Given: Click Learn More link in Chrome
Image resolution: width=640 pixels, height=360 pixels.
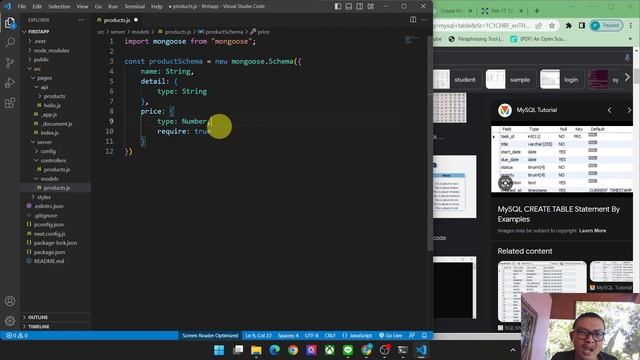Looking at the screenshot, I should (x=592, y=231).
